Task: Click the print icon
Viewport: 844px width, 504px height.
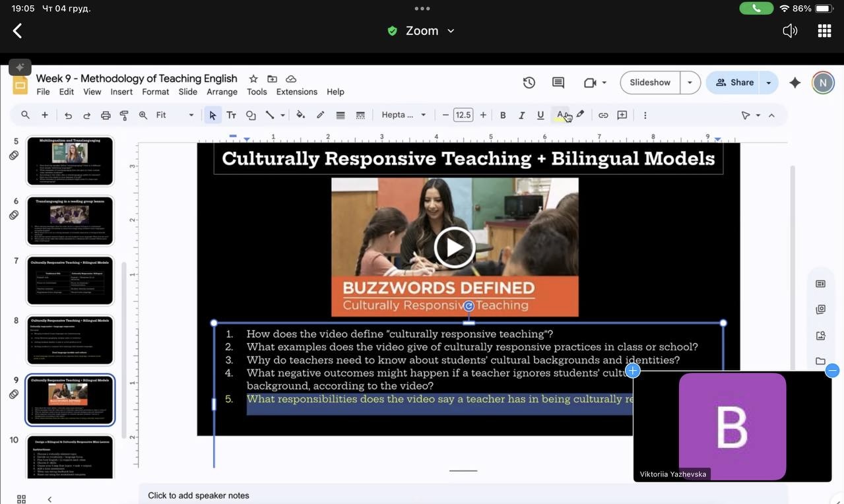Action: 106,115
